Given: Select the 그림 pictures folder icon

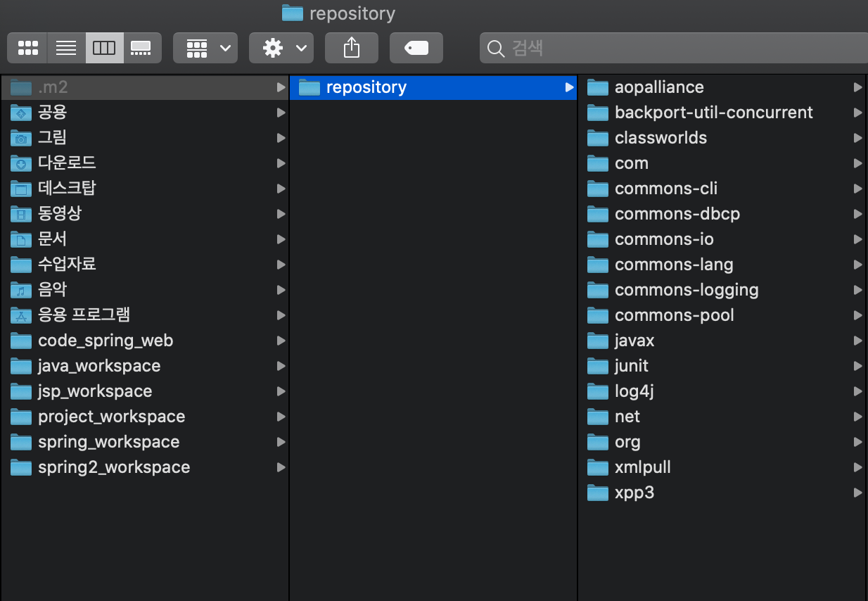Looking at the screenshot, I should [21, 138].
